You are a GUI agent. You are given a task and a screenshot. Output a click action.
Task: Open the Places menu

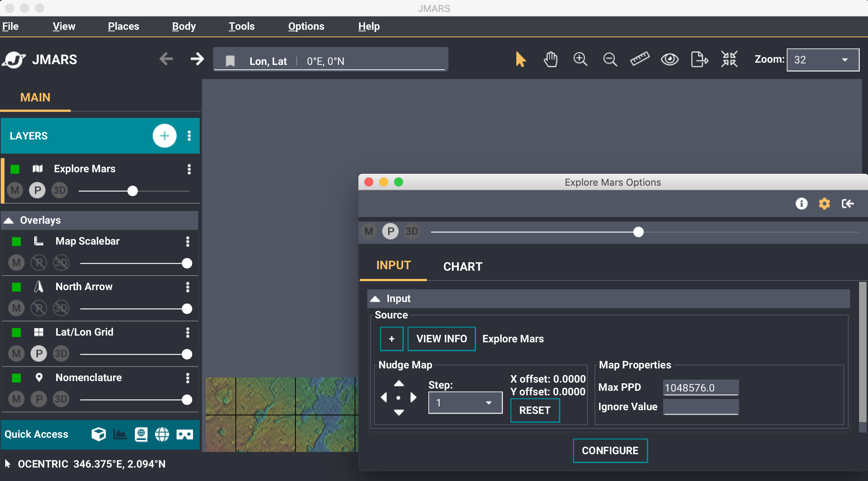click(124, 26)
